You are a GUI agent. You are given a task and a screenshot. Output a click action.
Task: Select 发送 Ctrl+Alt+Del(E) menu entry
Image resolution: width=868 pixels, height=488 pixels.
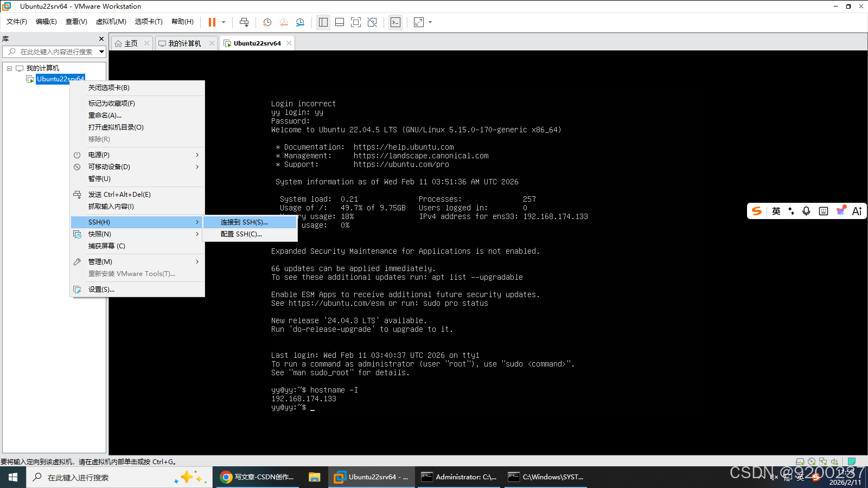coord(137,195)
